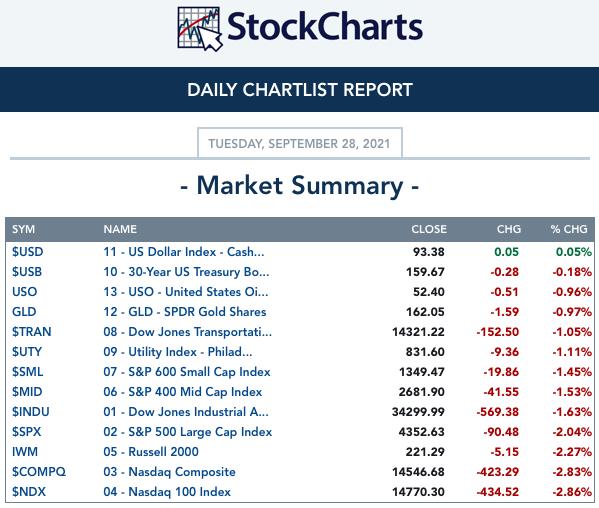The width and height of the screenshot is (599, 508).
Task: Open the $USD symbol link
Action: [x=28, y=252]
